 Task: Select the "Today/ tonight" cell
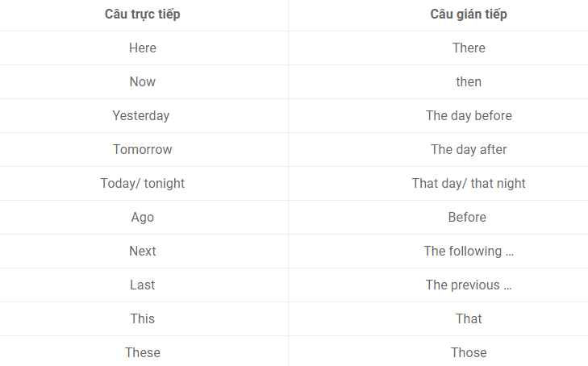143,184
